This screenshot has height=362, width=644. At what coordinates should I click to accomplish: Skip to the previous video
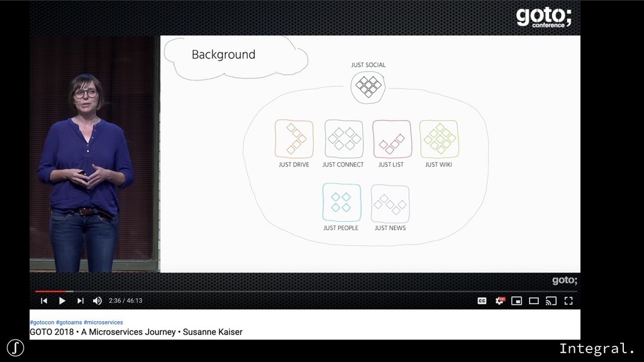tap(44, 301)
